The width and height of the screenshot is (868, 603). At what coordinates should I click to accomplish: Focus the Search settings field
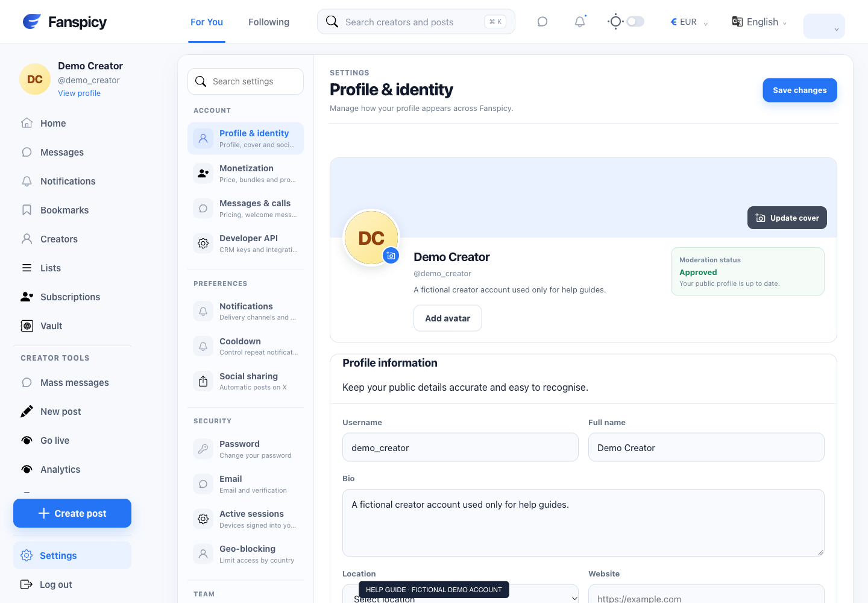point(245,81)
